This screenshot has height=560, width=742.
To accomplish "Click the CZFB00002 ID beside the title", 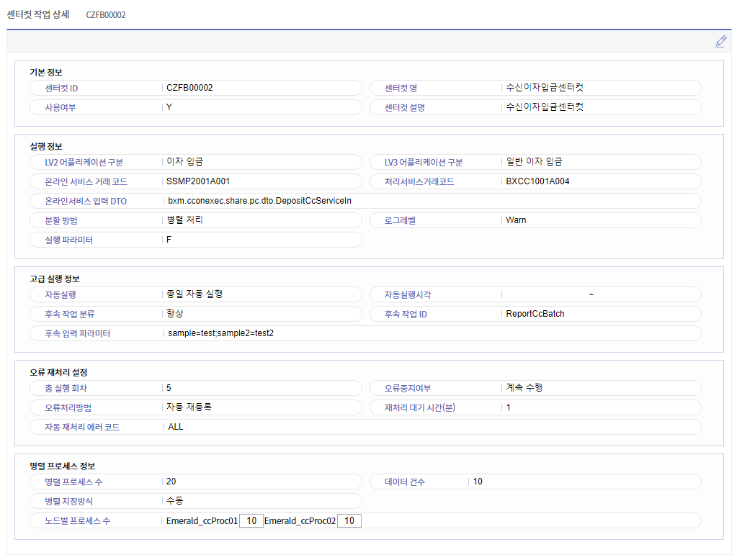I will tap(106, 15).
